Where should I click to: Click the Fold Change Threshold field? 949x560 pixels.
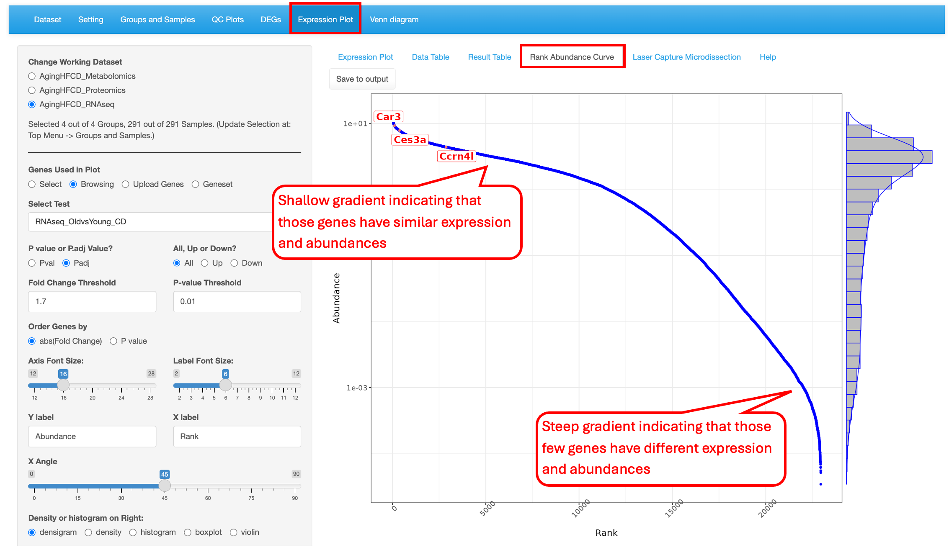pyautogui.click(x=92, y=302)
